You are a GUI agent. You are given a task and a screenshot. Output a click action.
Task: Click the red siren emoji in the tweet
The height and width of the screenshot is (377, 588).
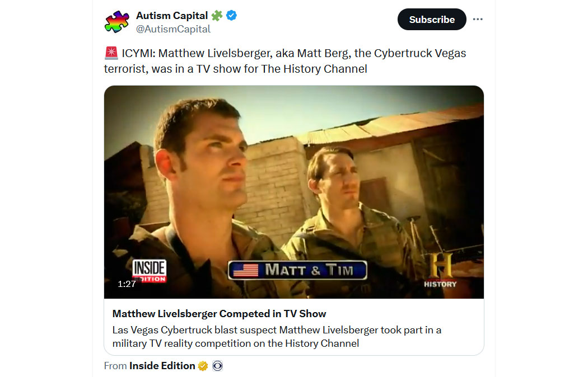pos(111,53)
